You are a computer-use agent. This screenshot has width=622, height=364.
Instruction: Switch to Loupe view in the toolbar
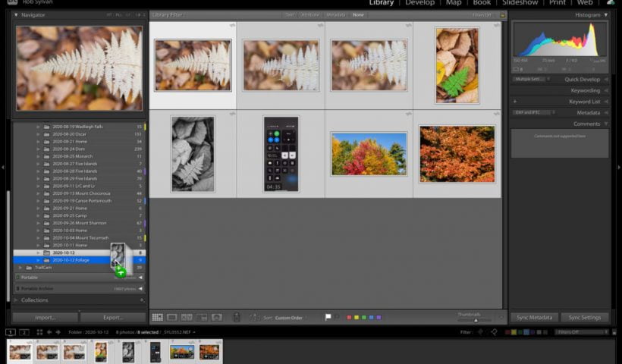click(x=171, y=317)
